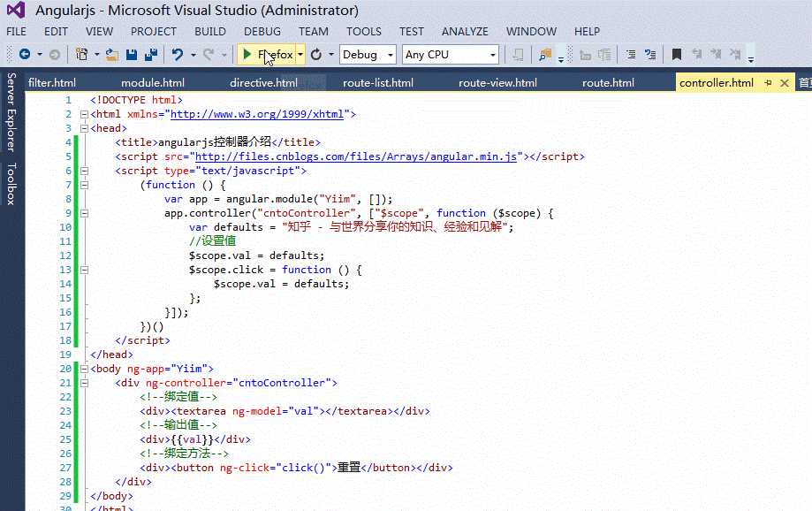Open the ANALYZE menu
Image resolution: width=812 pixels, height=511 pixels.
(465, 32)
